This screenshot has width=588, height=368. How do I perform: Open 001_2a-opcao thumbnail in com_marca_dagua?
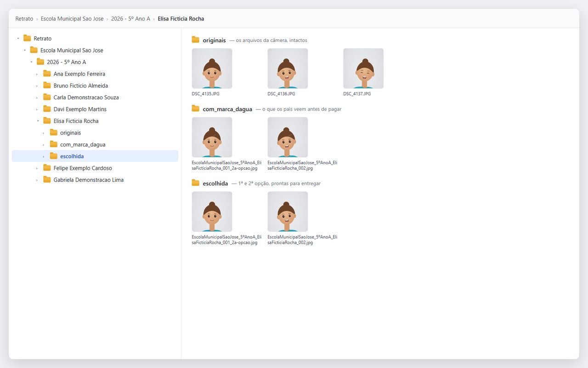coord(212,137)
